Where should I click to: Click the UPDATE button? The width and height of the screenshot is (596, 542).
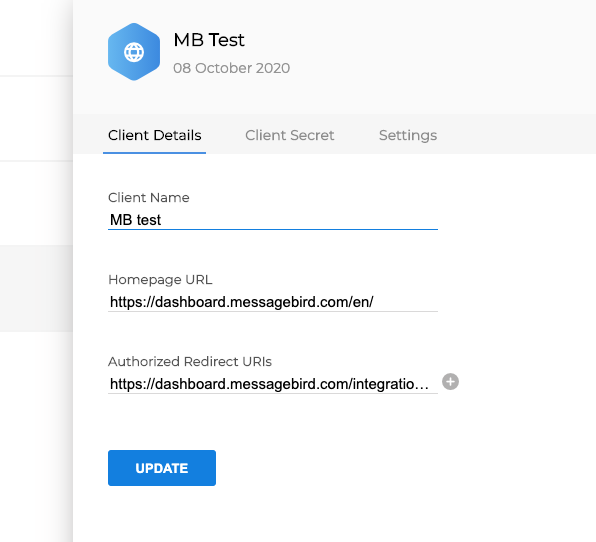point(162,468)
